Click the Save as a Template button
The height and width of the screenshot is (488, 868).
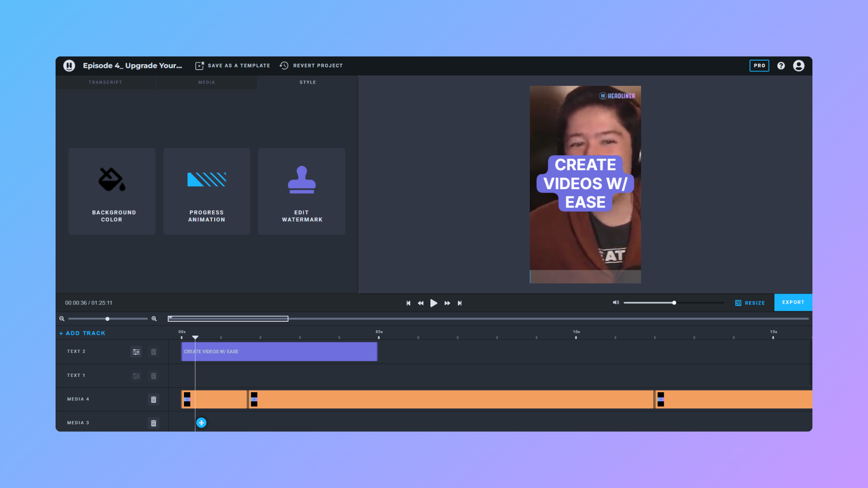coord(232,66)
